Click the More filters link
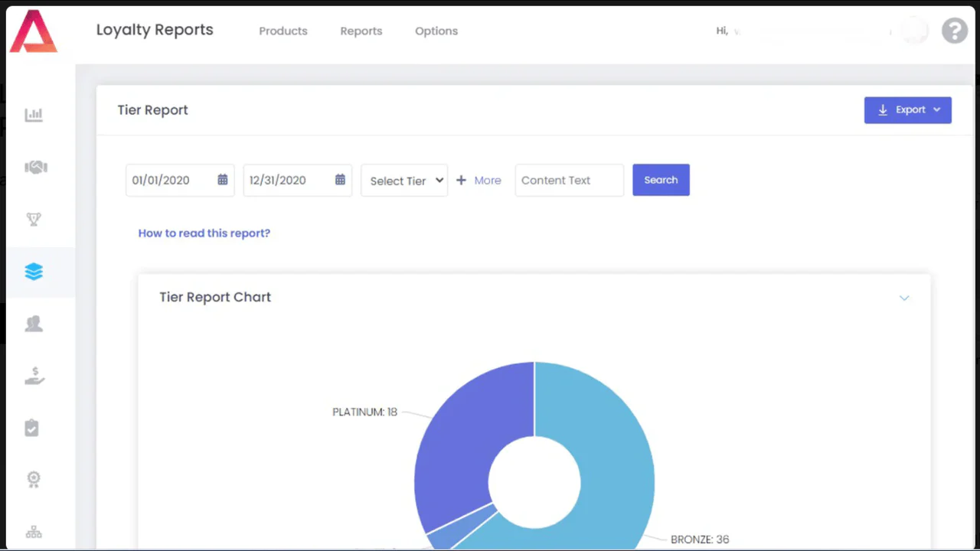 point(488,181)
